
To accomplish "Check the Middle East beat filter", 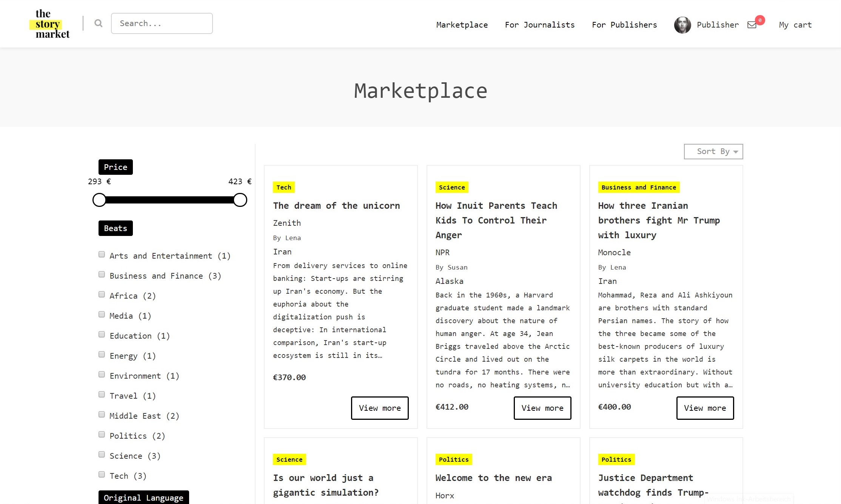I will pos(102,415).
